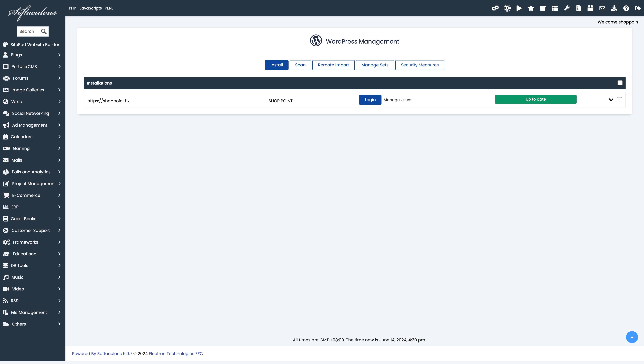
Task: Open Remote Import
Action: coord(333,65)
